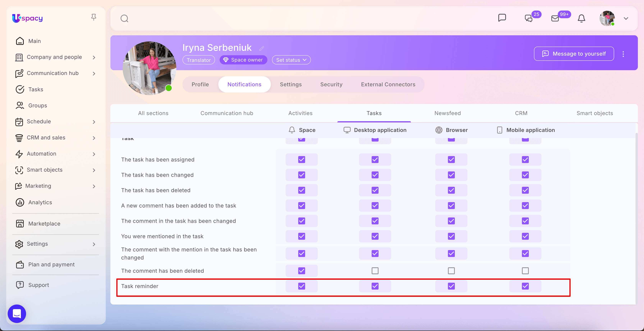Select the All sections notification tab
The image size is (644, 331).
pyautogui.click(x=153, y=113)
